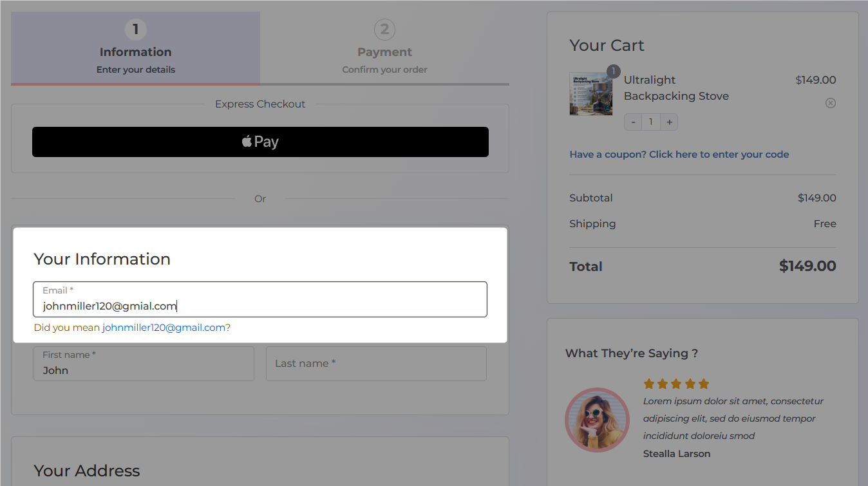Screen dimensions: 868x486
Task: Remove Ultralight Backpacking Stove from cart
Action: coord(831,103)
